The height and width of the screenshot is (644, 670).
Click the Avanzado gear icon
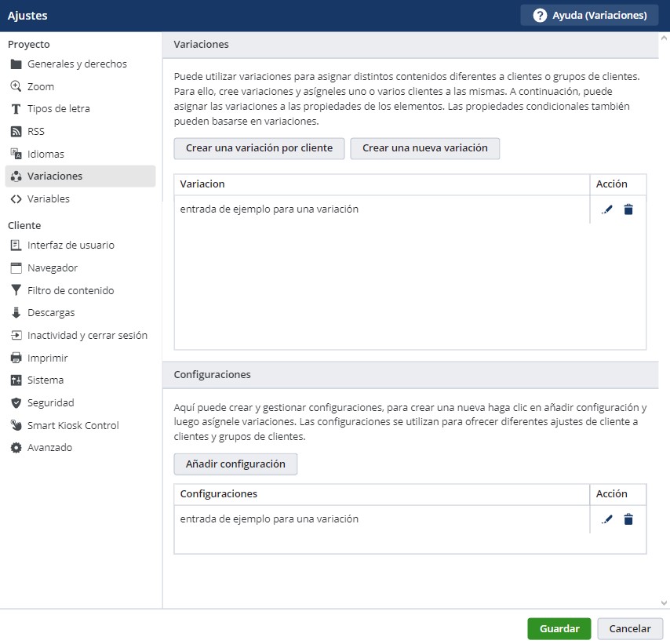pyautogui.click(x=16, y=448)
